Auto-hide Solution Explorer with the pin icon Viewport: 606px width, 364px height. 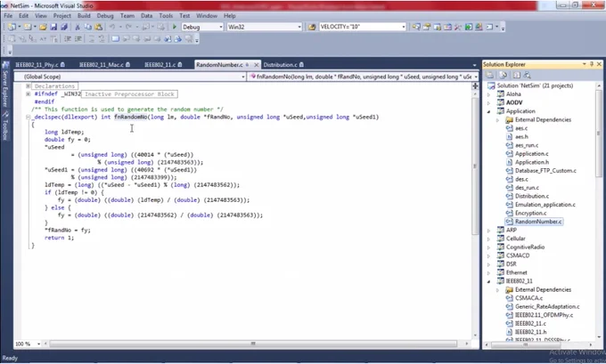click(x=592, y=64)
